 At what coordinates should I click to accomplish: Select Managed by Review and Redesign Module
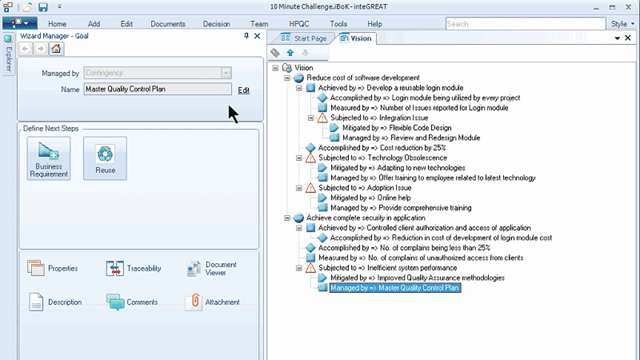tap(411, 138)
